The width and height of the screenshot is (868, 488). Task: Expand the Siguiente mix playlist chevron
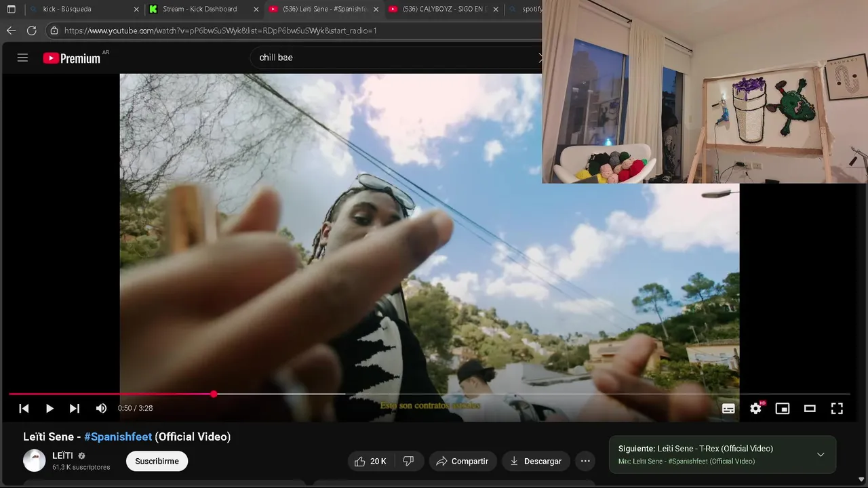[821, 454]
